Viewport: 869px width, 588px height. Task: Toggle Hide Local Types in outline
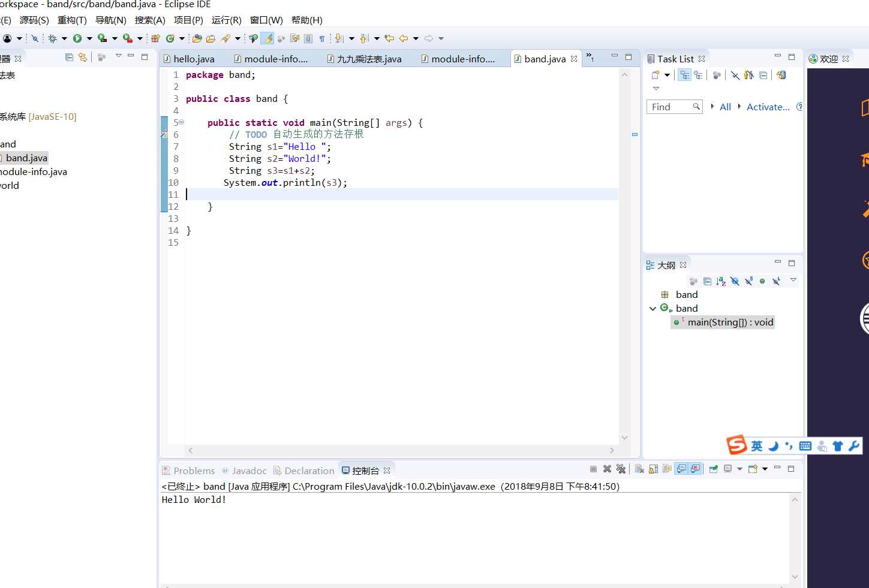[x=776, y=281]
